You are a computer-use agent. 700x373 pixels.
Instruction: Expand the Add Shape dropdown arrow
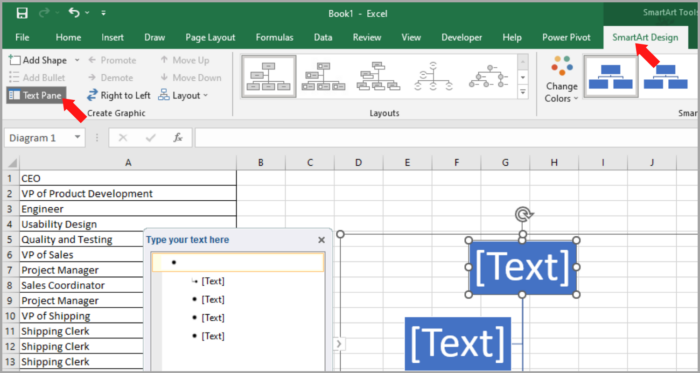[x=77, y=60]
